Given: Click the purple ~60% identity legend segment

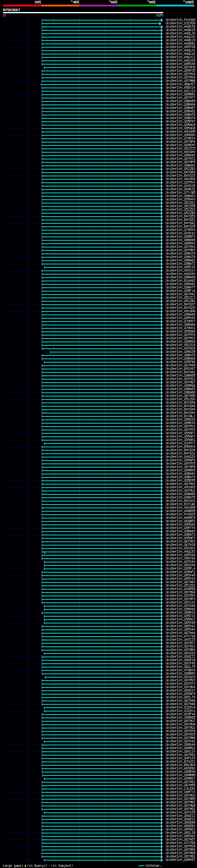Looking at the screenshot, I should tap(99, 6).
